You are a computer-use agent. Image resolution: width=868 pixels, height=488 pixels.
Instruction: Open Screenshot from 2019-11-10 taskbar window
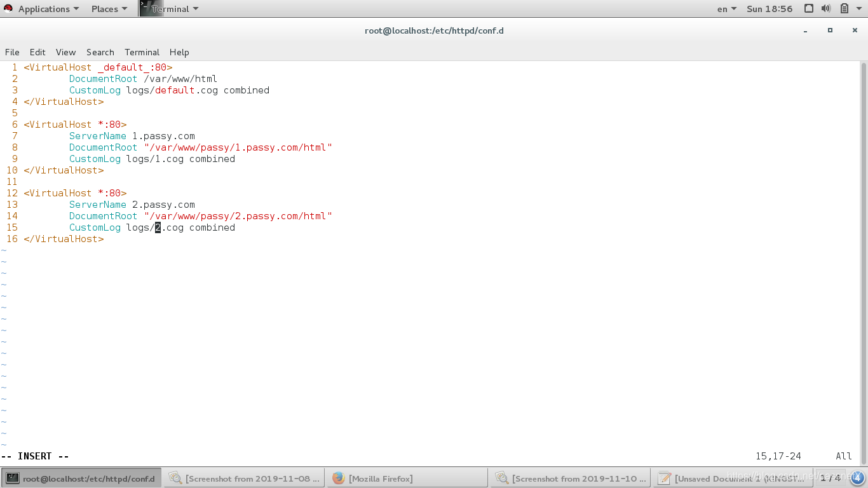coord(571,478)
